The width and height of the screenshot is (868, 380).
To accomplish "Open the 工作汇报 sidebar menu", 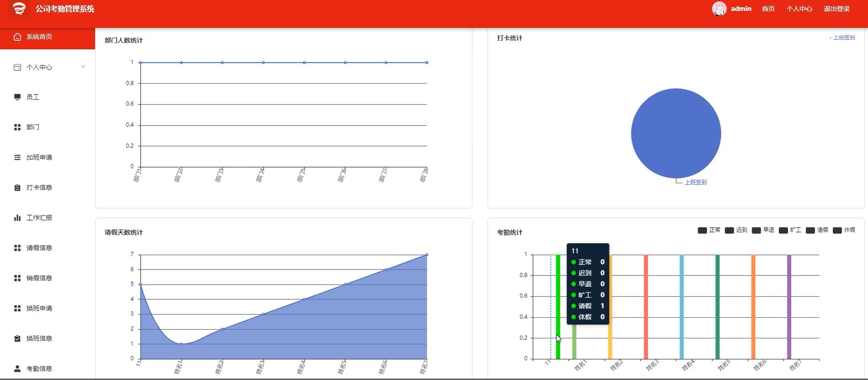I will point(48,217).
